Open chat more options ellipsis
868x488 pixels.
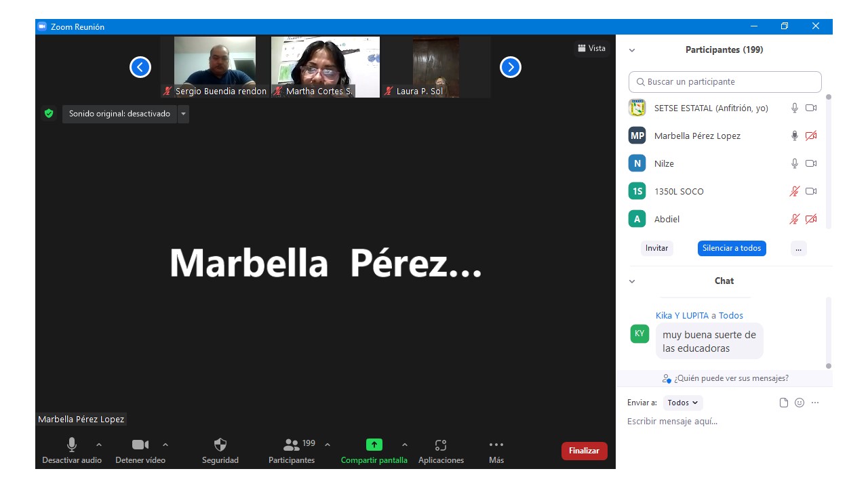click(815, 403)
